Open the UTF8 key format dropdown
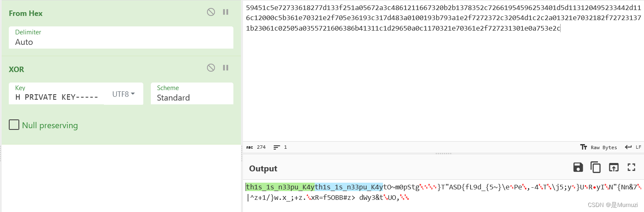 124,94
